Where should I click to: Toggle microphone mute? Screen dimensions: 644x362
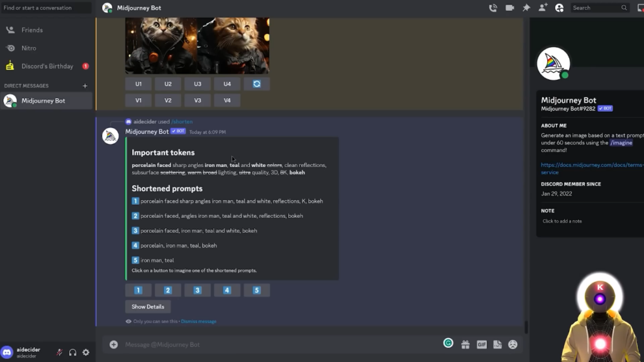(60, 352)
